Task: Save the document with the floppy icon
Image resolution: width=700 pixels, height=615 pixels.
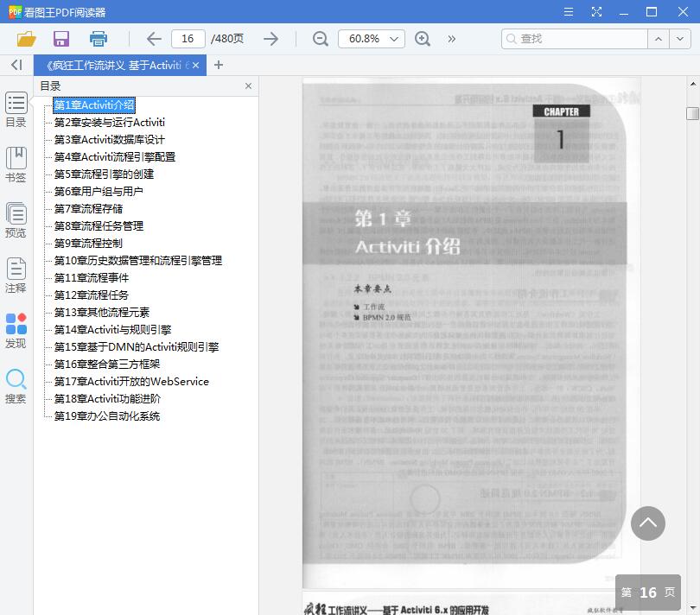Action: click(x=61, y=39)
